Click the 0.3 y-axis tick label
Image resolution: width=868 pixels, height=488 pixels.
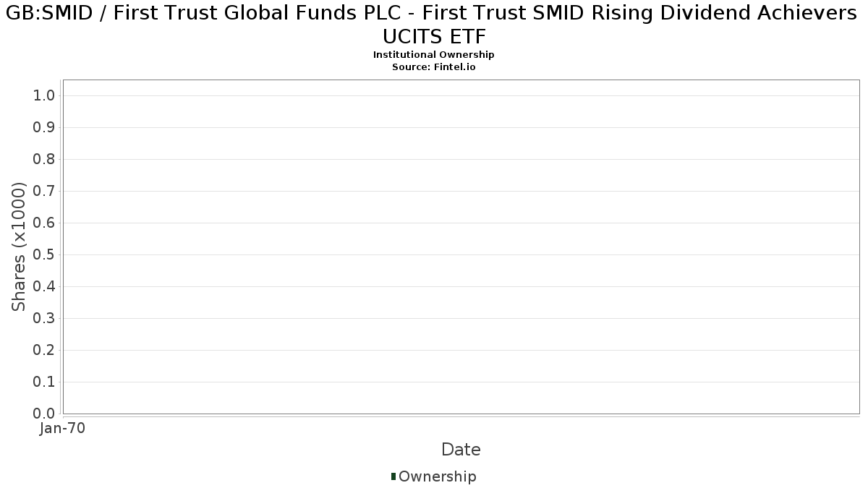point(44,319)
